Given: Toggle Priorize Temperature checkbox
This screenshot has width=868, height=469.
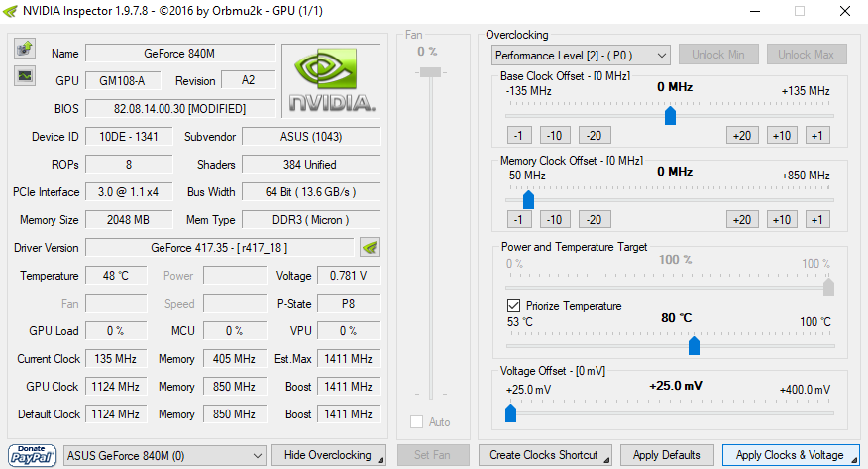Looking at the screenshot, I should (513, 306).
